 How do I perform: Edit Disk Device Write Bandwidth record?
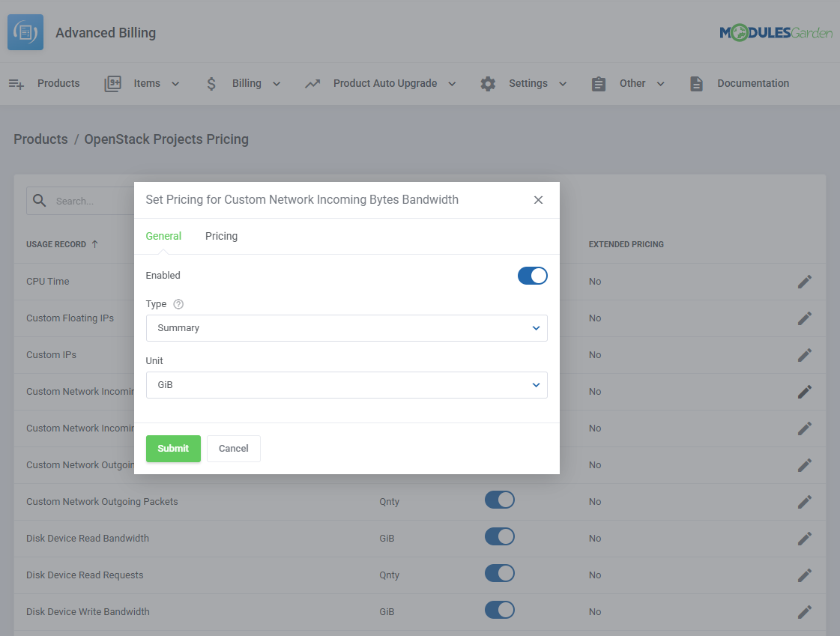pos(804,611)
